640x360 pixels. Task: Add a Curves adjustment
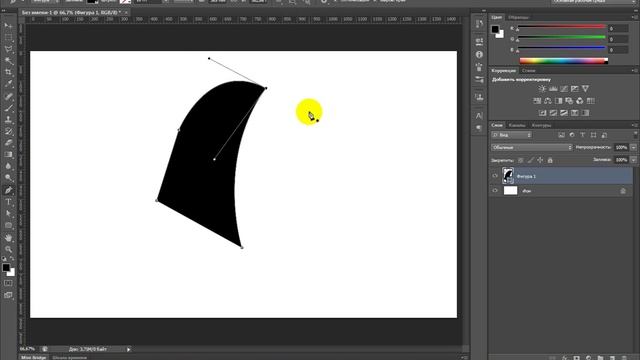[x=564, y=89]
